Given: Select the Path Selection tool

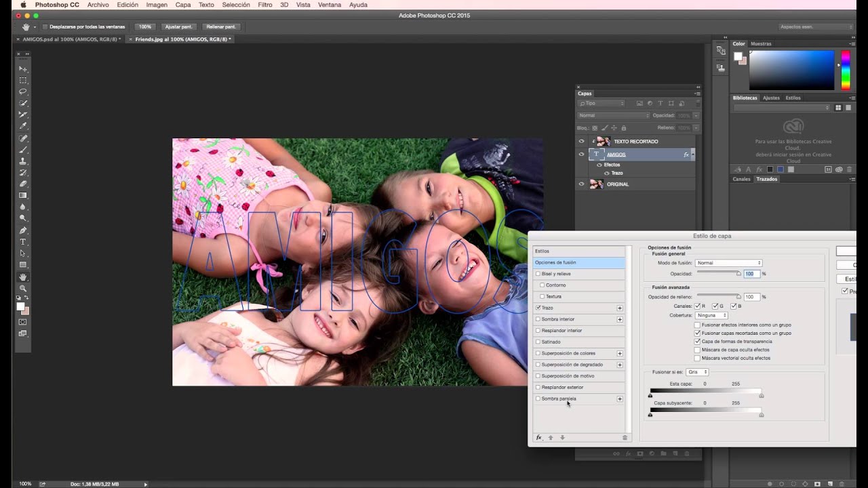Looking at the screenshot, I should 23,253.
